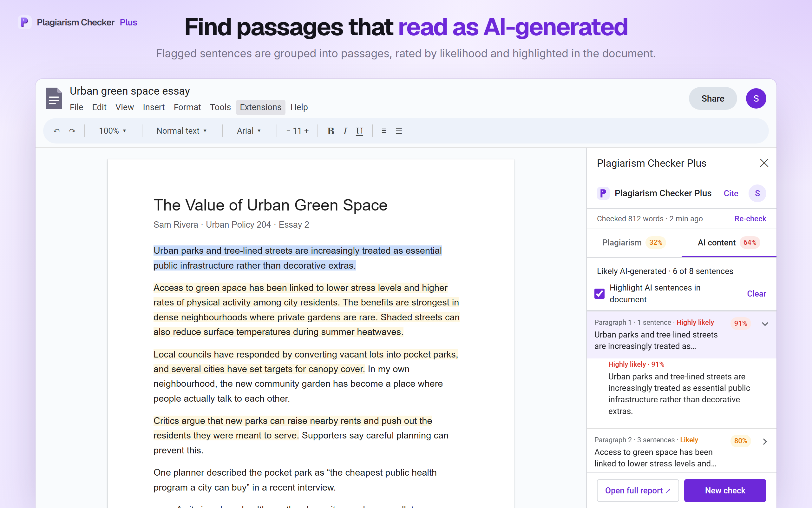
Task: Click the list formatting icon
Action: pyautogui.click(x=399, y=131)
